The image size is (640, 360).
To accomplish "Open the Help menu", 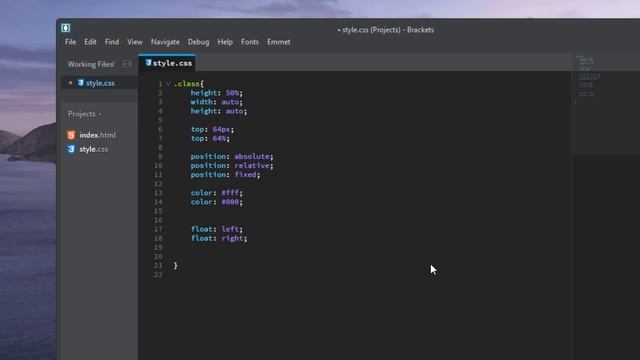I will (x=225, y=42).
